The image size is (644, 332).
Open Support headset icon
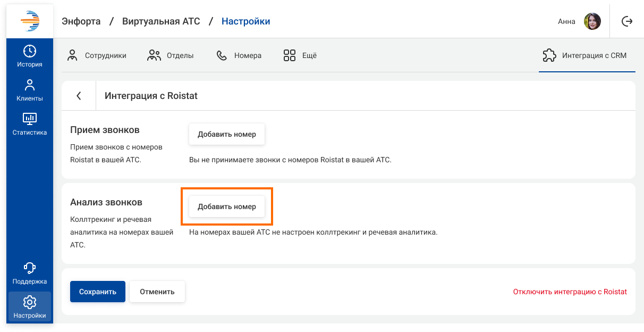pos(30,269)
